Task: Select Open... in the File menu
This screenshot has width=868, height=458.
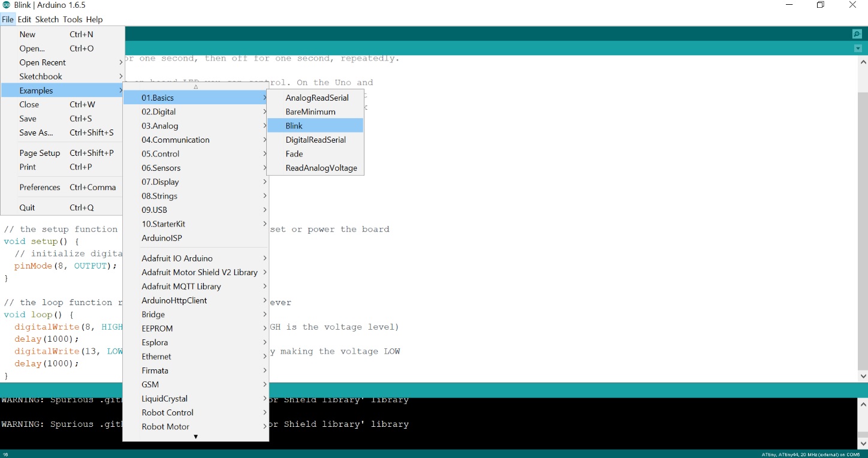Action: click(62, 49)
